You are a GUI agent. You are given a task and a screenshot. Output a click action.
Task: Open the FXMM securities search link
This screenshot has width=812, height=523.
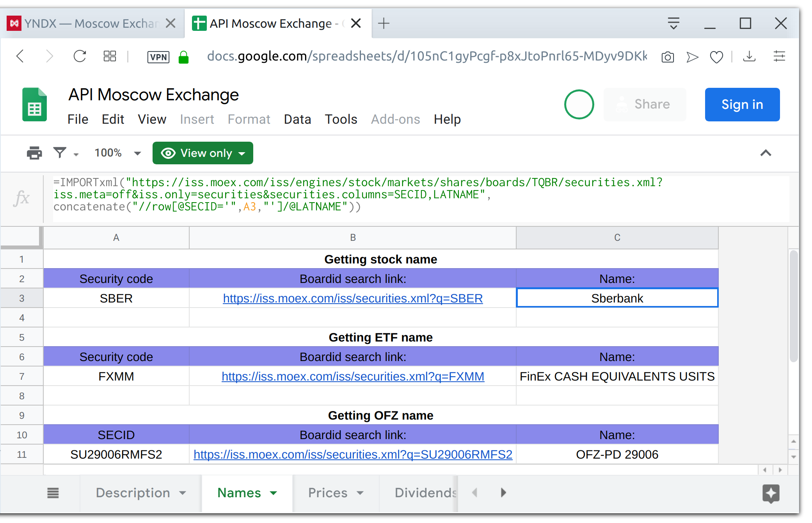[x=353, y=376]
